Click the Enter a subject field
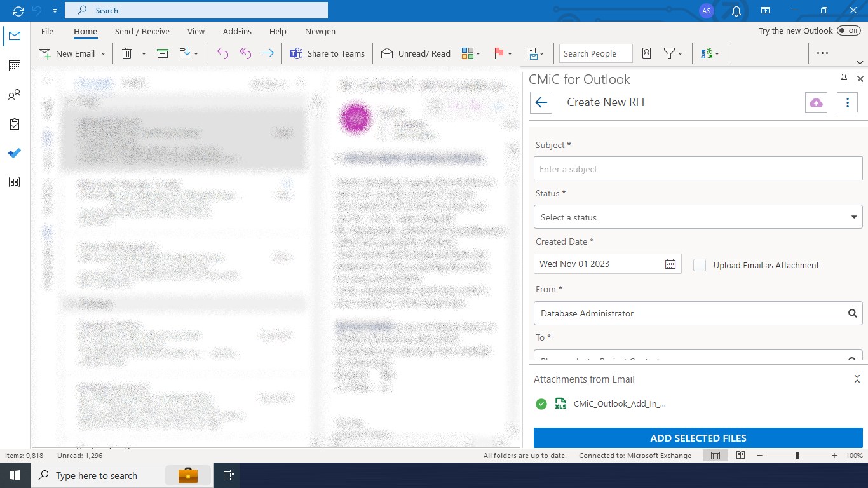Screen dimensions: 868x488 coord(698,169)
